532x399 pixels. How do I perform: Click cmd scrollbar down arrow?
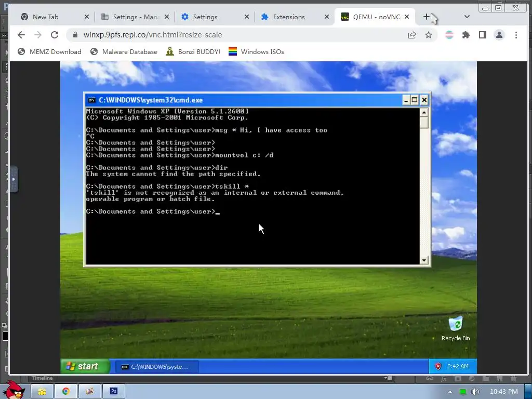point(424,260)
